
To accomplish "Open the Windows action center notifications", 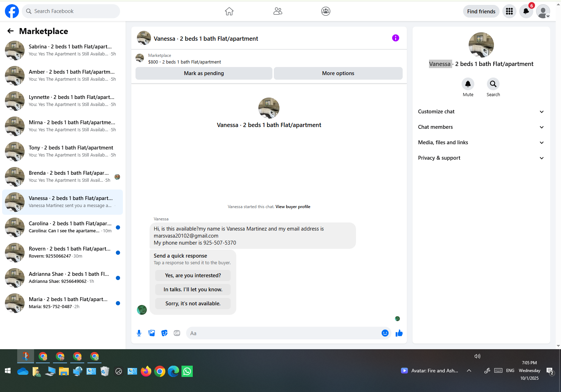I will pyautogui.click(x=550, y=371).
